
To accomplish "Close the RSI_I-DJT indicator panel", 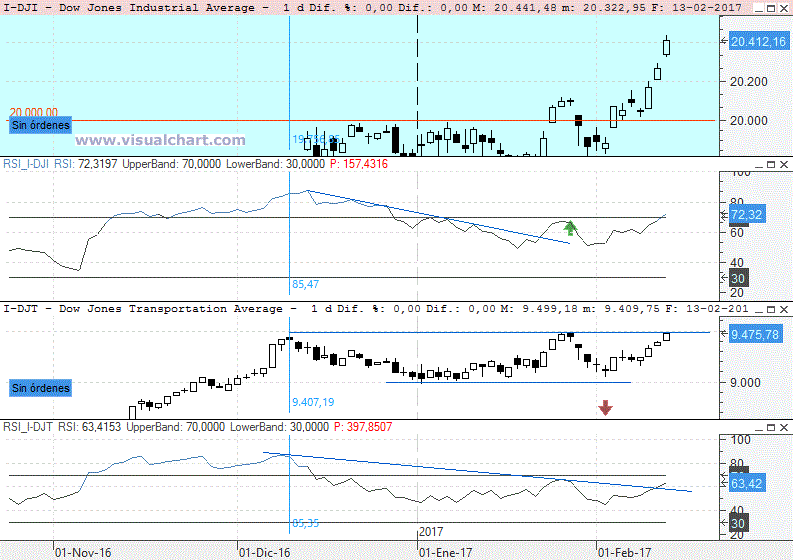I will pyautogui.click(x=784, y=428).
